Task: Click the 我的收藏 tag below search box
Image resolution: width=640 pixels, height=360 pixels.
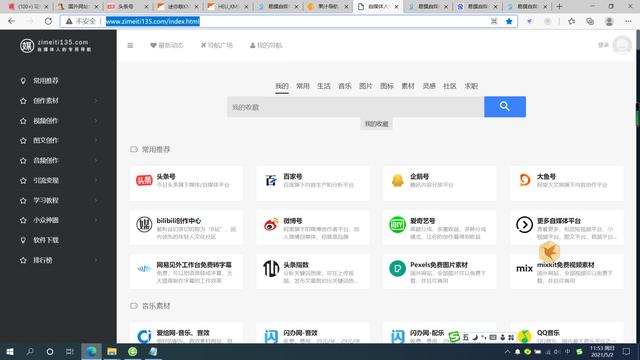Action: tap(376, 124)
